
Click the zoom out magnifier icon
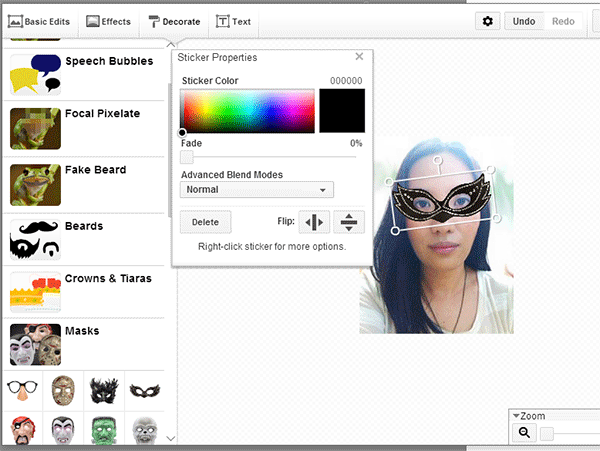point(524,433)
